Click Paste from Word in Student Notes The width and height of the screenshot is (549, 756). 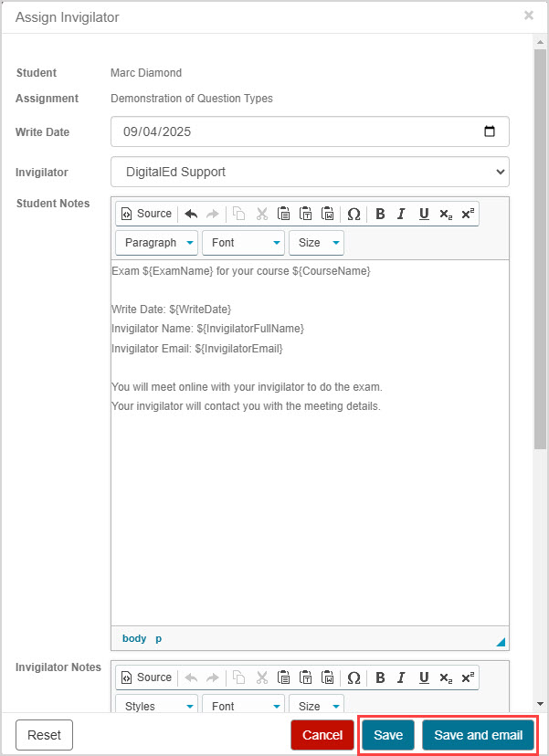click(x=328, y=214)
